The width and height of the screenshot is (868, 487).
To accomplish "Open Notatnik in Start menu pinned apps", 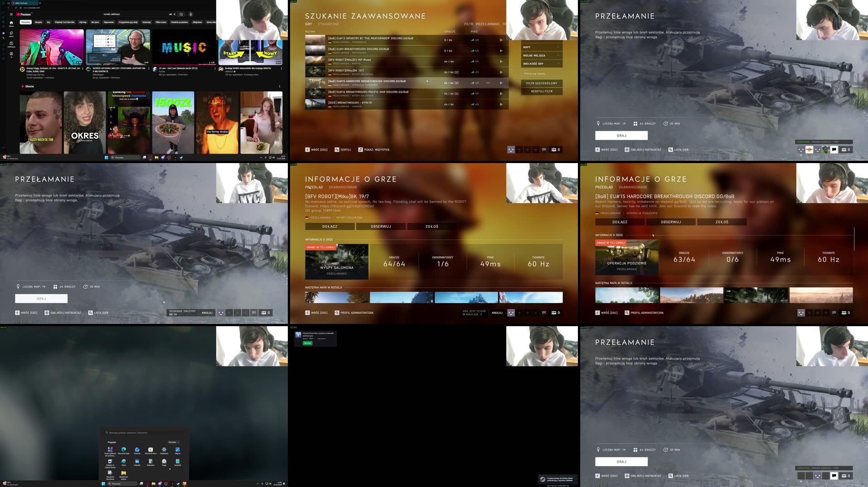I will click(x=178, y=462).
